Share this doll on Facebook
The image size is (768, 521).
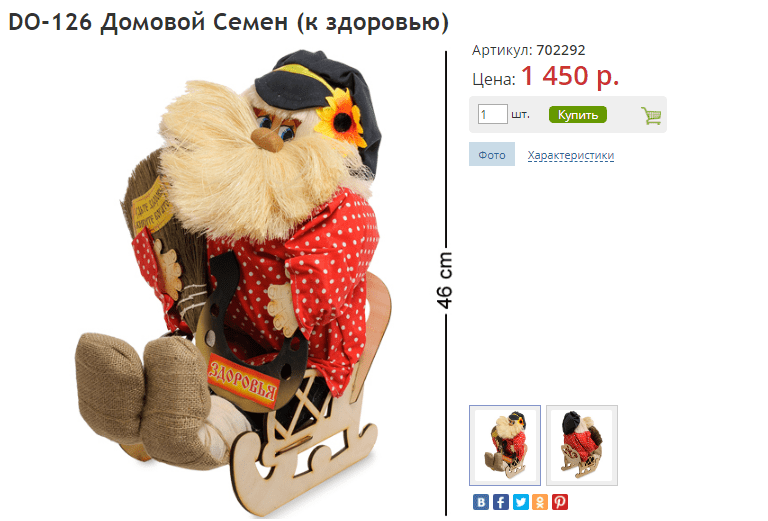(501, 502)
